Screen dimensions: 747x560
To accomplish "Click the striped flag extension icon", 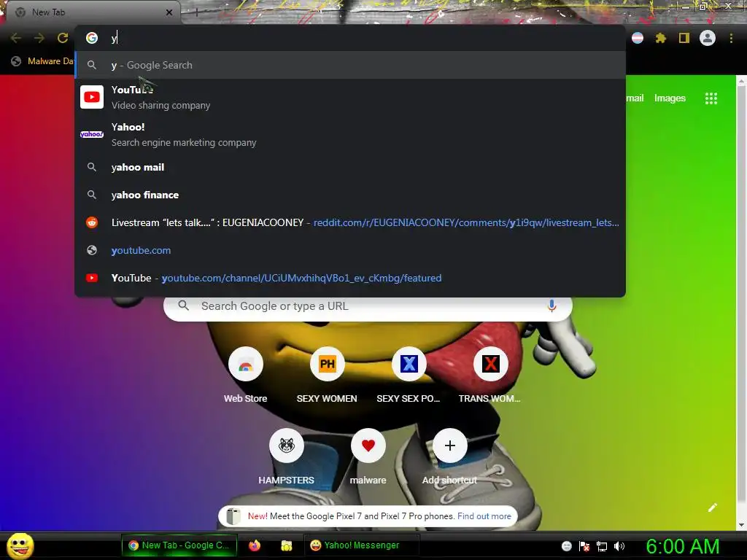I will [637, 38].
